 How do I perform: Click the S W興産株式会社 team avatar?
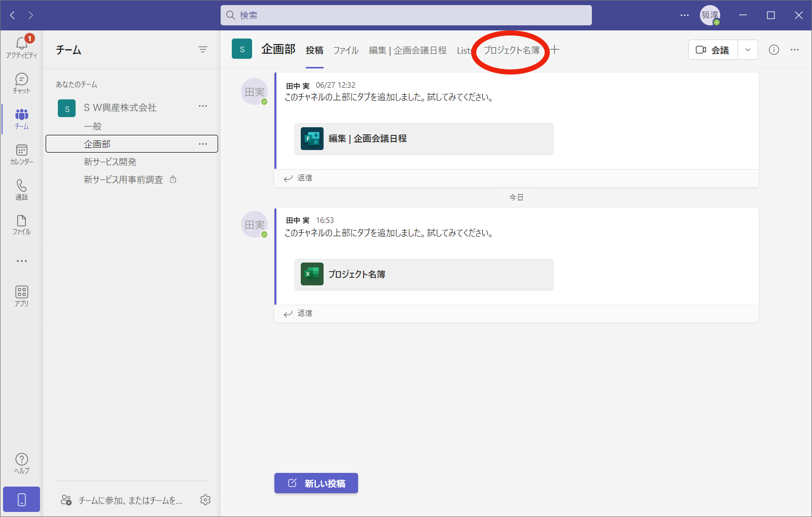click(67, 108)
